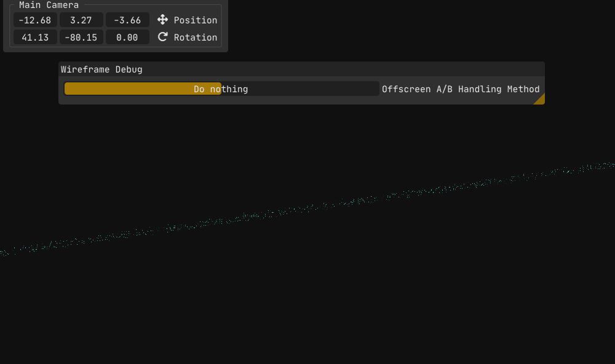Image resolution: width=615 pixels, height=364 pixels.
Task: Select the Rotation Z field showing 0.00
Action: pyautogui.click(x=127, y=38)
